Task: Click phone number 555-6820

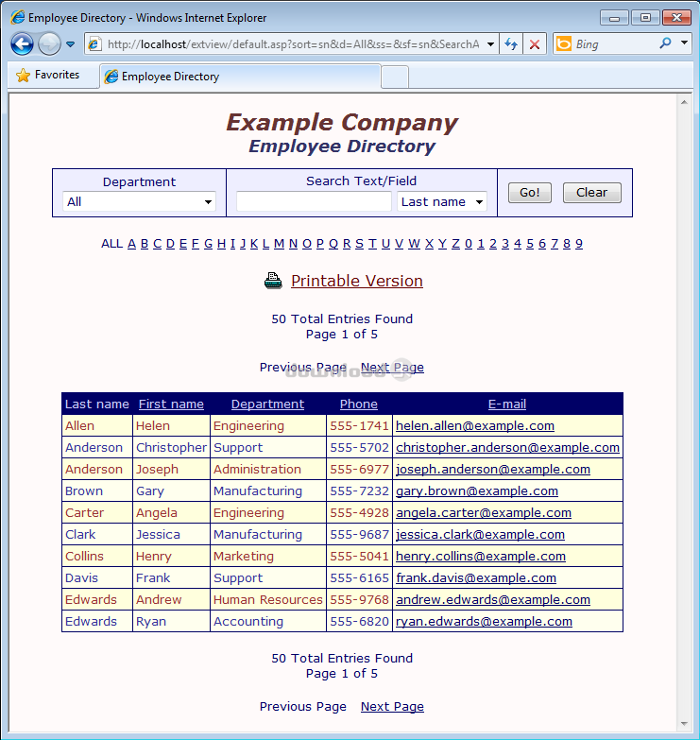Action: (x=359, y=621)
